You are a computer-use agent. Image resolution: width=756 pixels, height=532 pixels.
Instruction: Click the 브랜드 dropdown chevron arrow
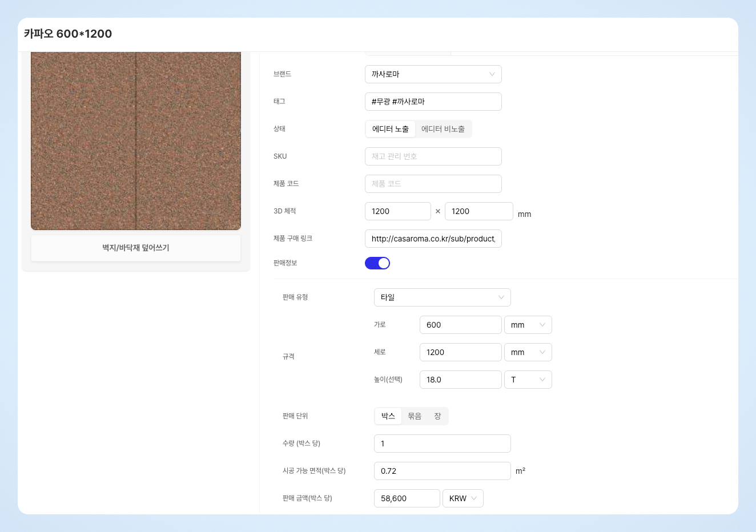coord(492,74)
